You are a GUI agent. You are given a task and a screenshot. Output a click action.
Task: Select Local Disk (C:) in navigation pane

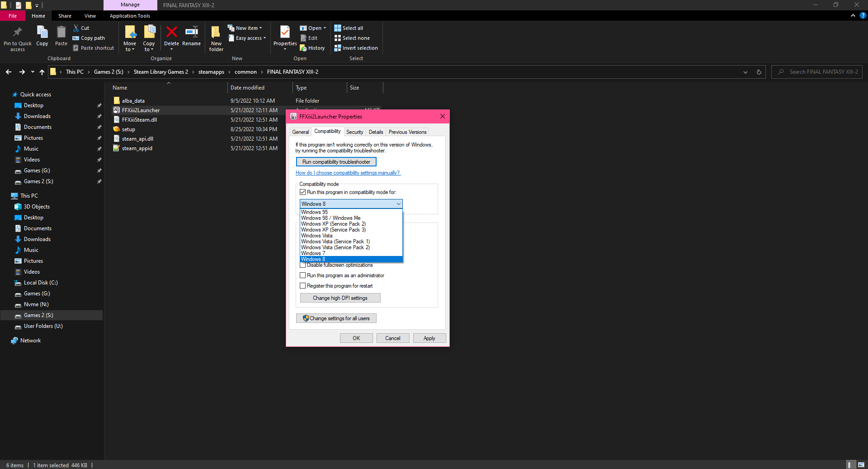pos(41,283)
